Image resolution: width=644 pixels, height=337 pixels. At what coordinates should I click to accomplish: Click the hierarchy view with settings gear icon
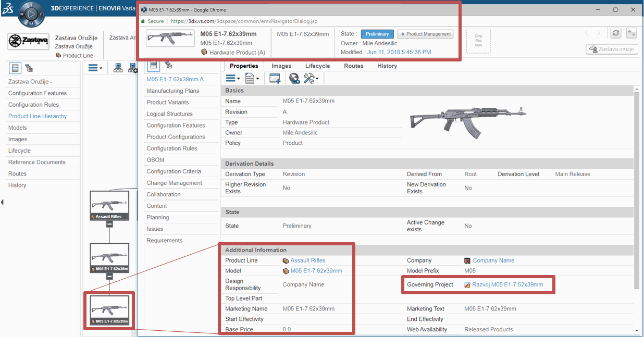click(x=132, y=68)
